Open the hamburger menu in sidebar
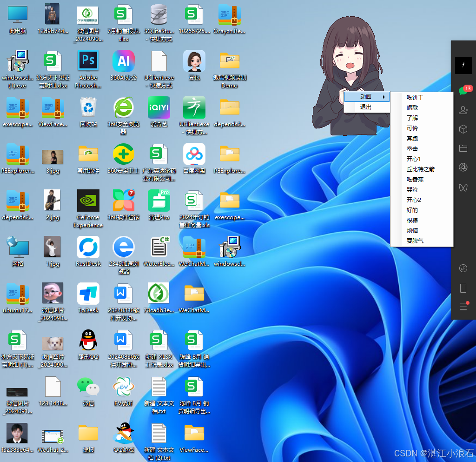476x462 pixels. click(x=463, y=306)
